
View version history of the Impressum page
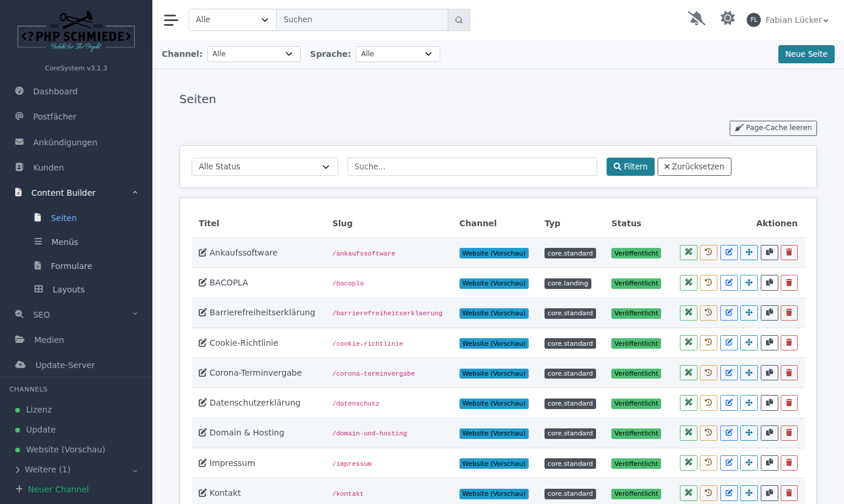[709, 463]
